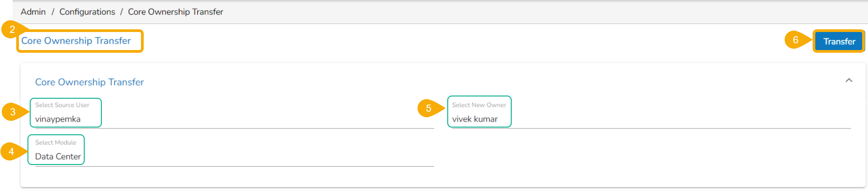
Task: Go to Admin in the breadcrumb
Action: 33,12
